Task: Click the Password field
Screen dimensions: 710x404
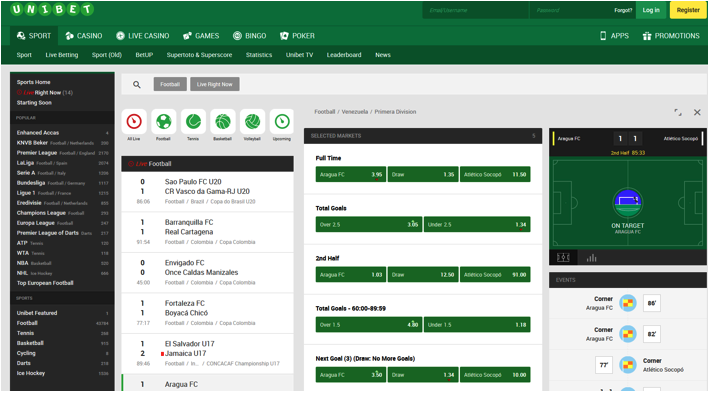Action: 570,10
